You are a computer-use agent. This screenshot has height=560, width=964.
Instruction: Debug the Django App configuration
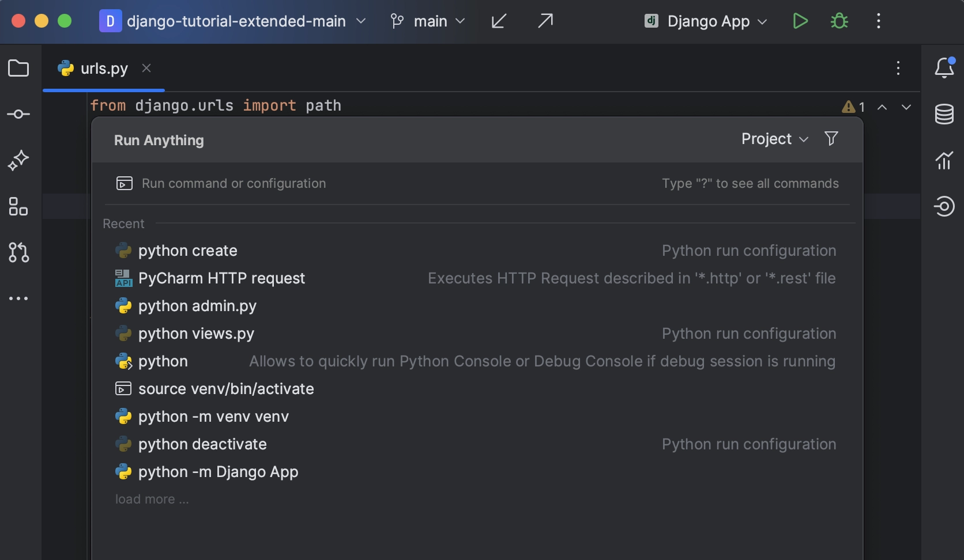839,21
